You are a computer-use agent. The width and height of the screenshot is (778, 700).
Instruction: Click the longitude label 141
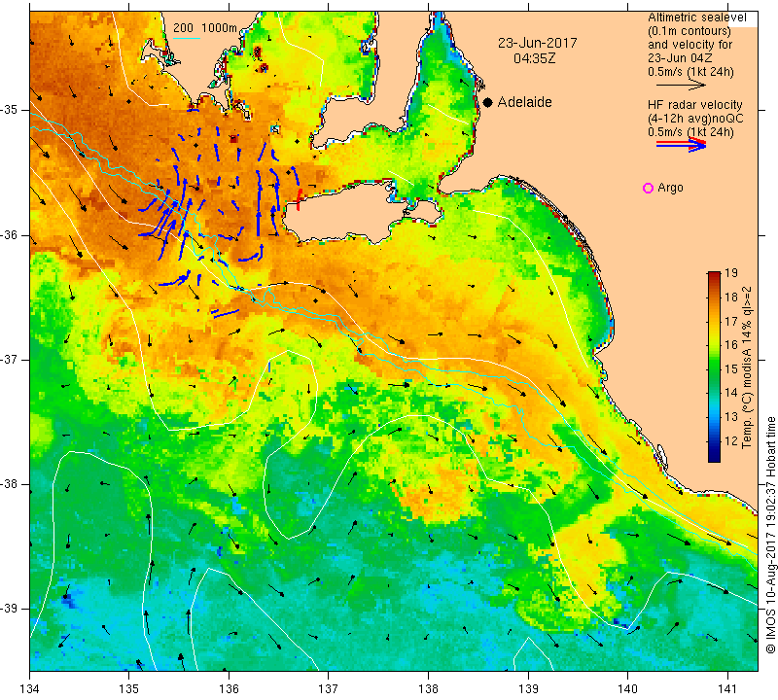click(727, 688)
